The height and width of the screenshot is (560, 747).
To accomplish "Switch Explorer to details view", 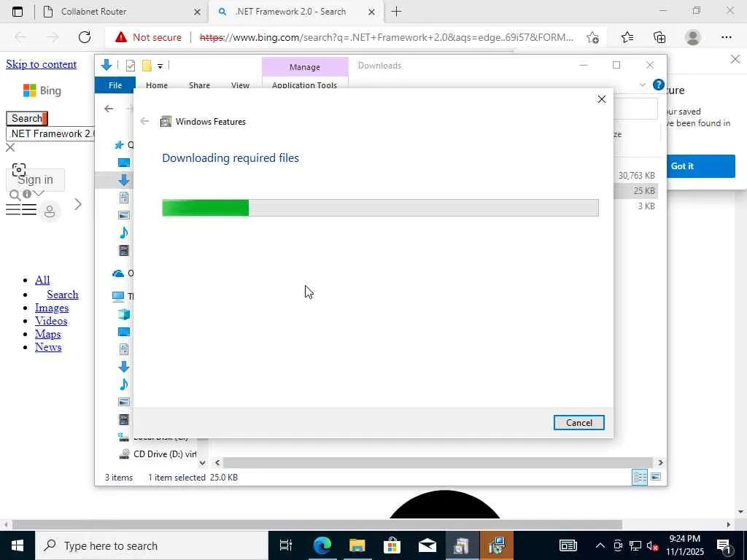I will [x=639, y=477].
